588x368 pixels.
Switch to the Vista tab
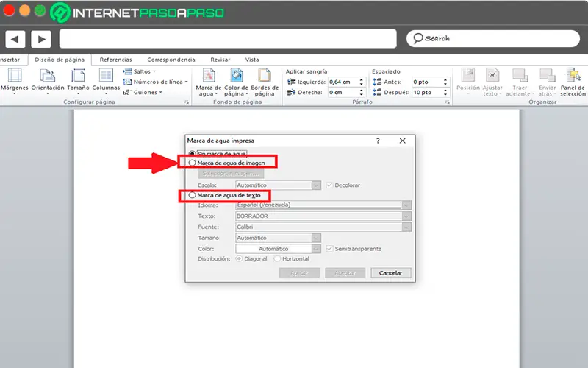click(252, 60)
